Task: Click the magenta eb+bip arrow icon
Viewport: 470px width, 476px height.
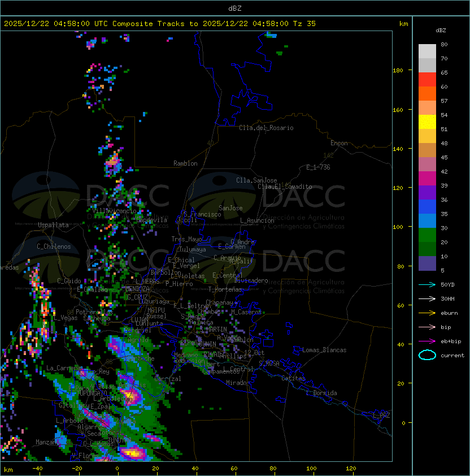Action: [x=427, y=341]
